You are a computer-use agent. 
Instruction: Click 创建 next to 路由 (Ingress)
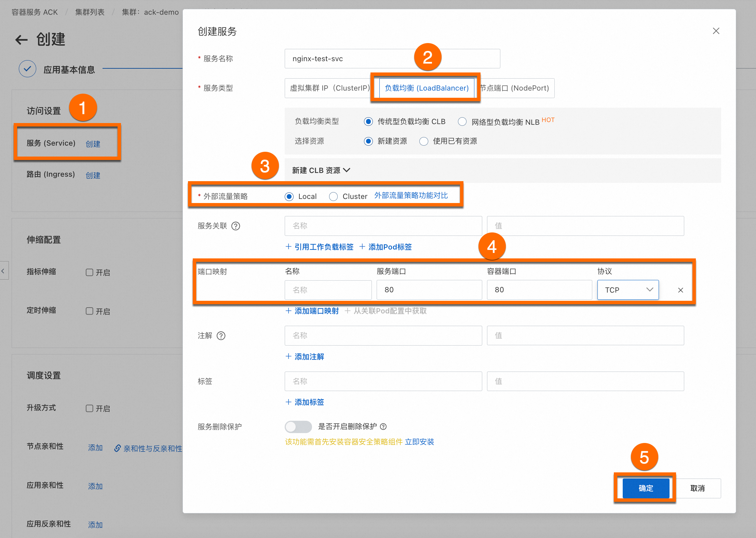pos(93,175)
